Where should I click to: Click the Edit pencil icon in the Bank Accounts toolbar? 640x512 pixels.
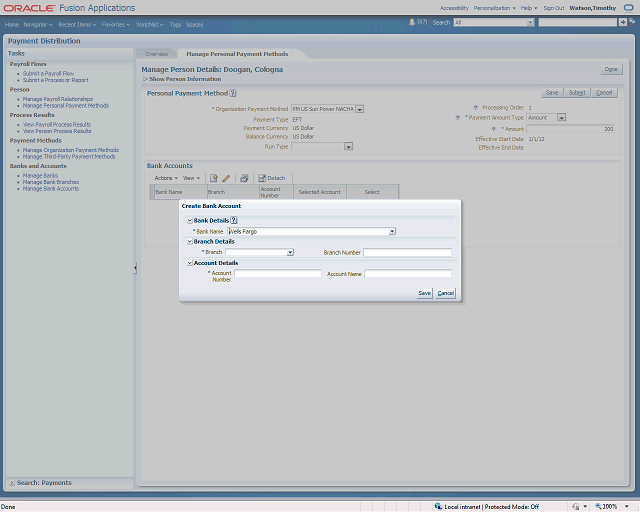(x=226, y=178)
